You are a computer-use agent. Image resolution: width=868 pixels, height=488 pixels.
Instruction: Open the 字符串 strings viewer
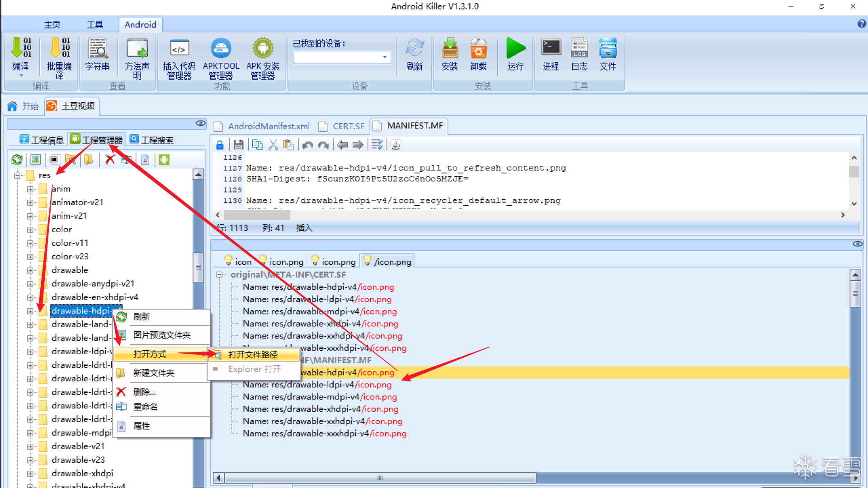(97, 54)
